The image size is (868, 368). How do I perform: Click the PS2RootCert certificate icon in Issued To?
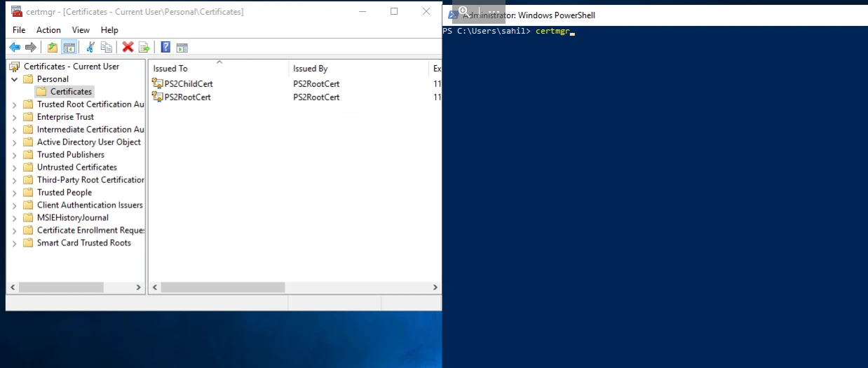click(157, 97)
